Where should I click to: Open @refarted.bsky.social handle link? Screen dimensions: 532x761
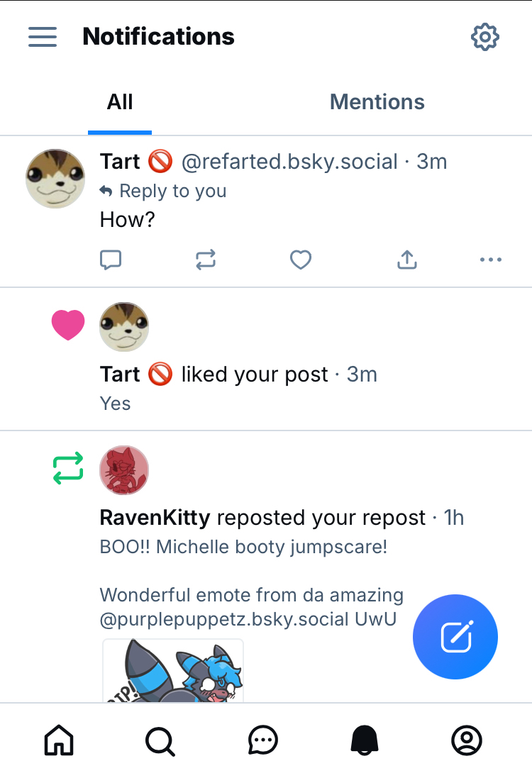[x=289, y=162]
